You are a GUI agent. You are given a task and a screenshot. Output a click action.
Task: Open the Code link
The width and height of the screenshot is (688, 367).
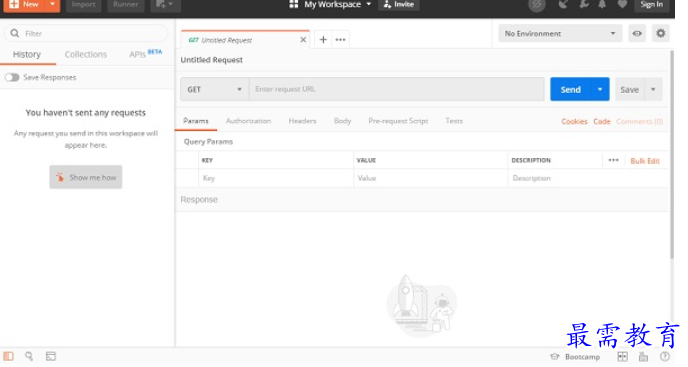pyautogui.click(x=602, y=122)
